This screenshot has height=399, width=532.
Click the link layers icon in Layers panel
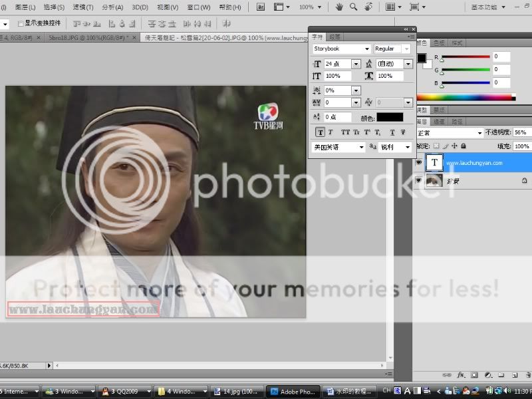[446, 375]
